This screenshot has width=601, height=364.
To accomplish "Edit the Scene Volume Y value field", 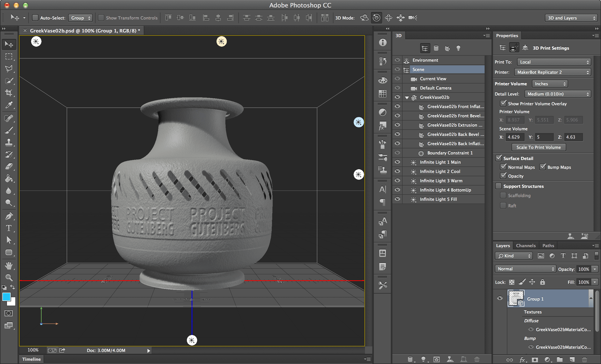I will 544,137.
